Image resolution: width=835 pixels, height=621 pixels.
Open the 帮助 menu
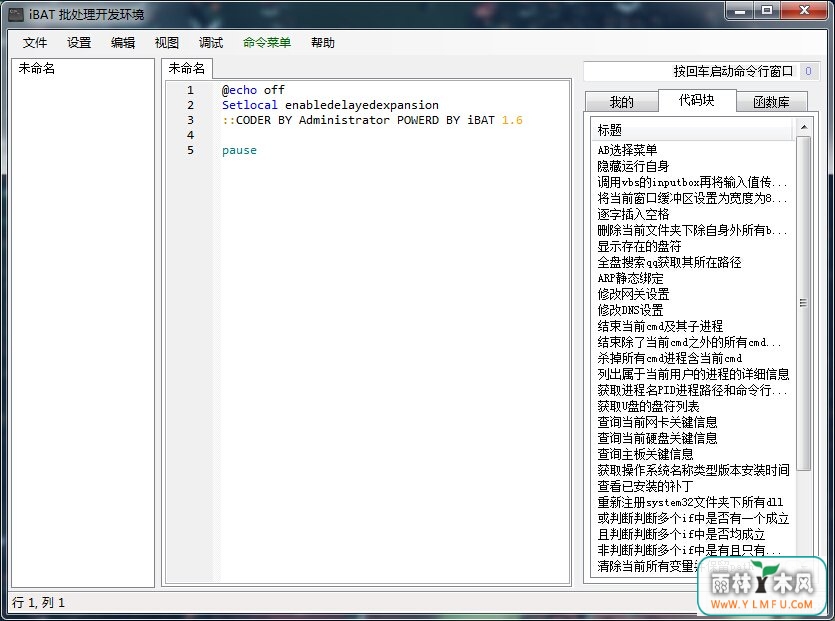click(323, 43)
